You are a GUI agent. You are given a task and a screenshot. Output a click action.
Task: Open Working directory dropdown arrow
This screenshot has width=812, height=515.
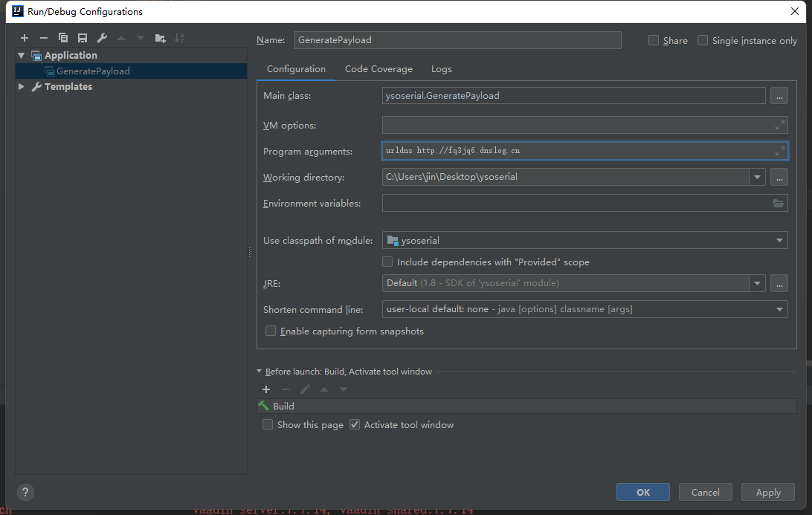tap(757, 177)
